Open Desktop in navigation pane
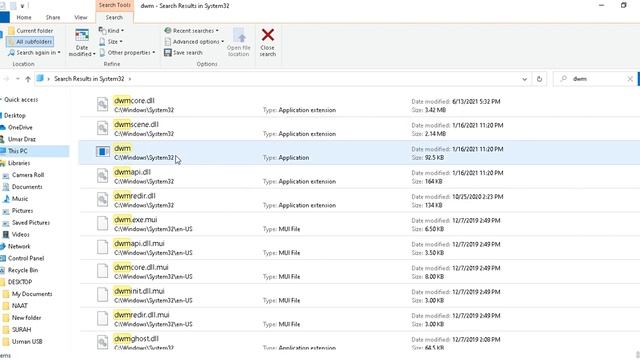Image resolution: width=640 pixels, height=360 pixels. click(15, 116)
